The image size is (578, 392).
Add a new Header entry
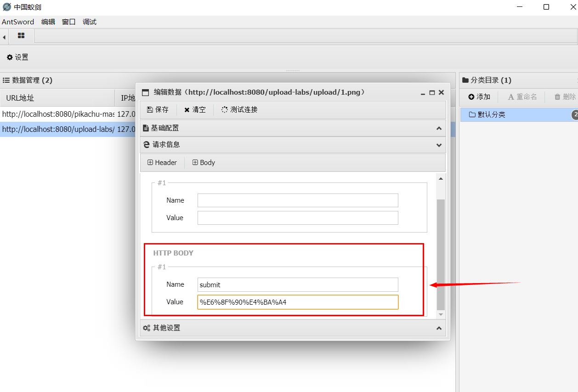tap(162, 163)
